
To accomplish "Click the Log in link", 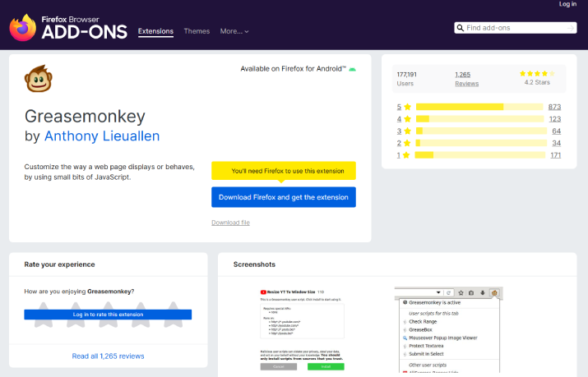I will click(567, 4).
